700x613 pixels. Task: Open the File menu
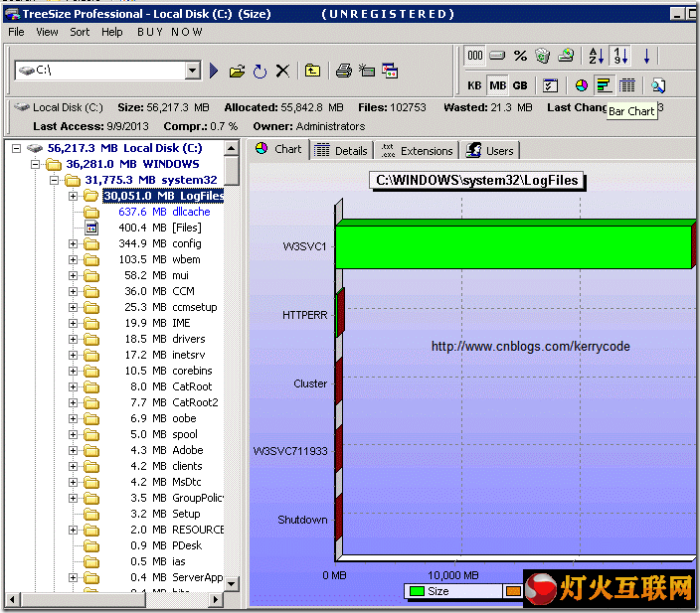(x=17, y=32)
